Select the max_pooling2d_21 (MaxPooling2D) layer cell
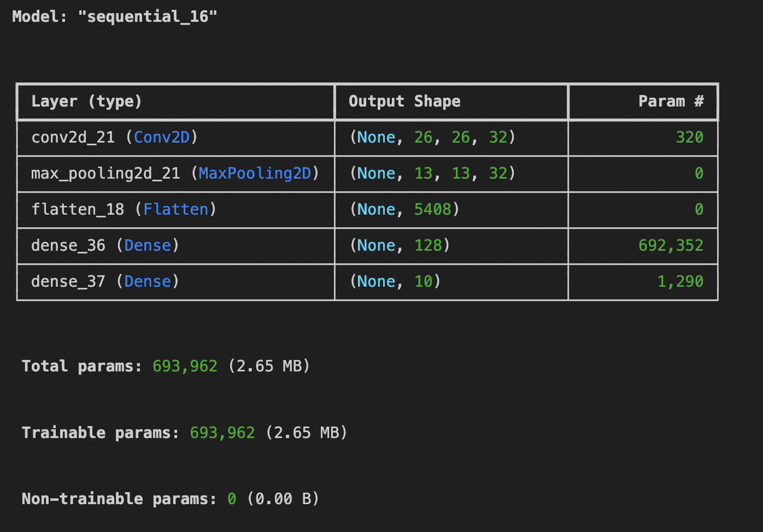763x532 pixels. click(175, 173)
